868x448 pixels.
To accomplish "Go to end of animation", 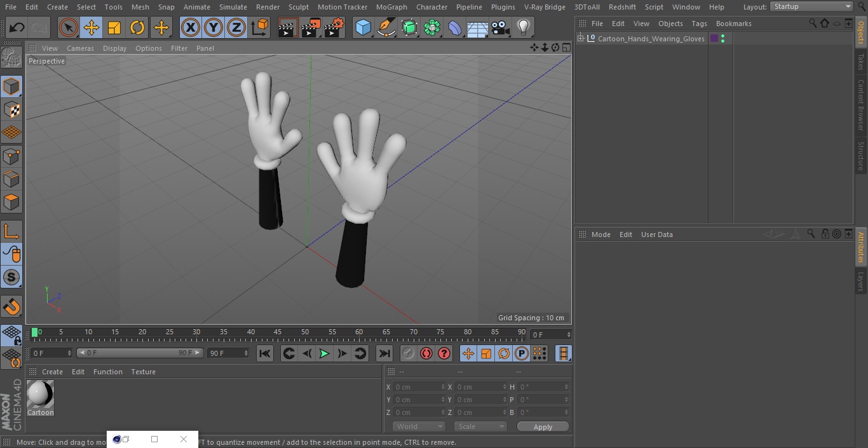I will 384,353.
